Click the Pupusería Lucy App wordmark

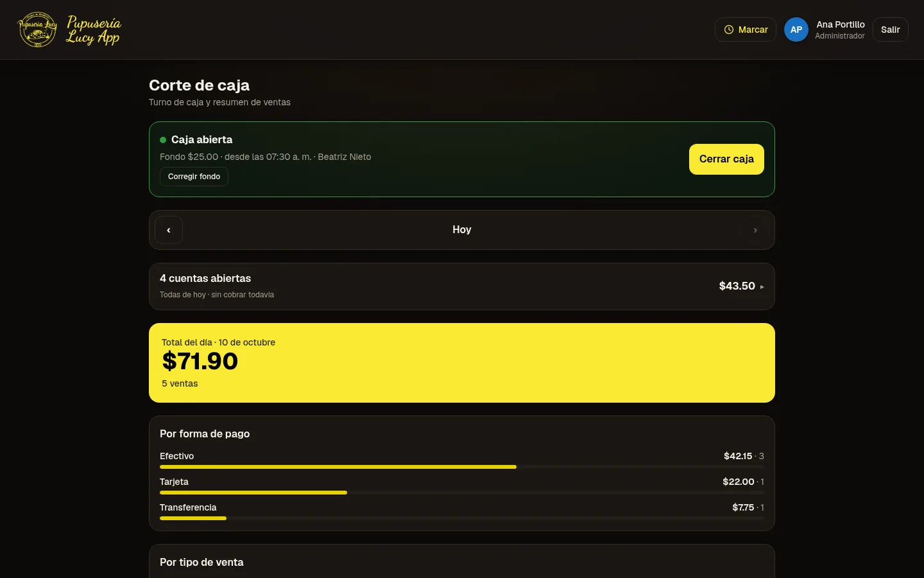(94, 30)
